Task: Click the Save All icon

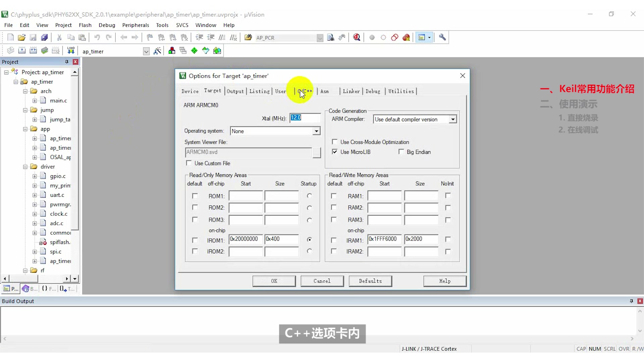Action: point(44,38)
